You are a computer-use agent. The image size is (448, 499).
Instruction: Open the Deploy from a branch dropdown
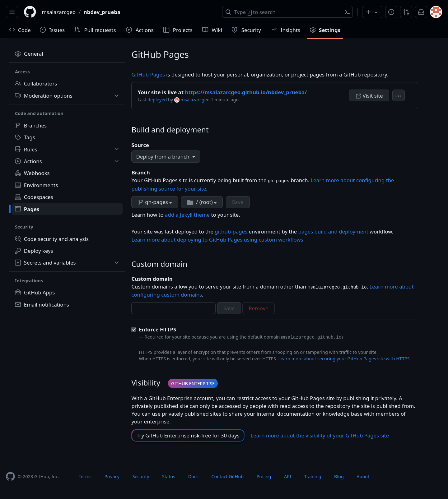click(x=166, y=157)
